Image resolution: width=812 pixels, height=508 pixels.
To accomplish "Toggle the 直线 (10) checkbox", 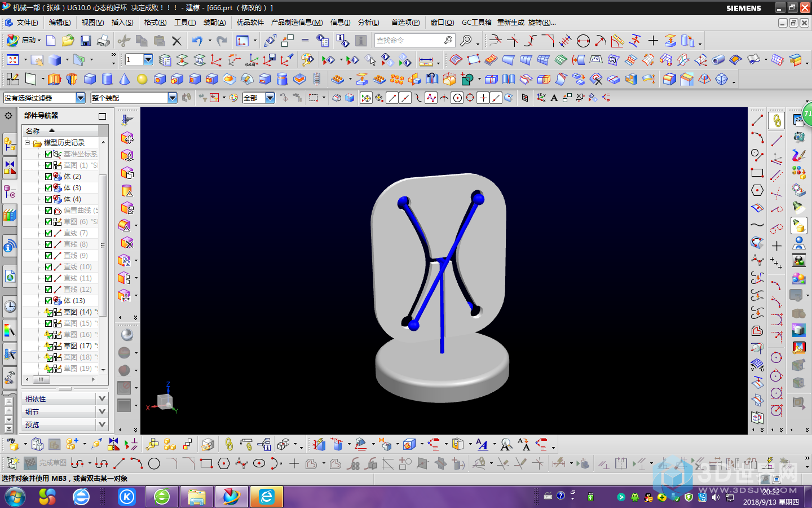I will (48, 267).
